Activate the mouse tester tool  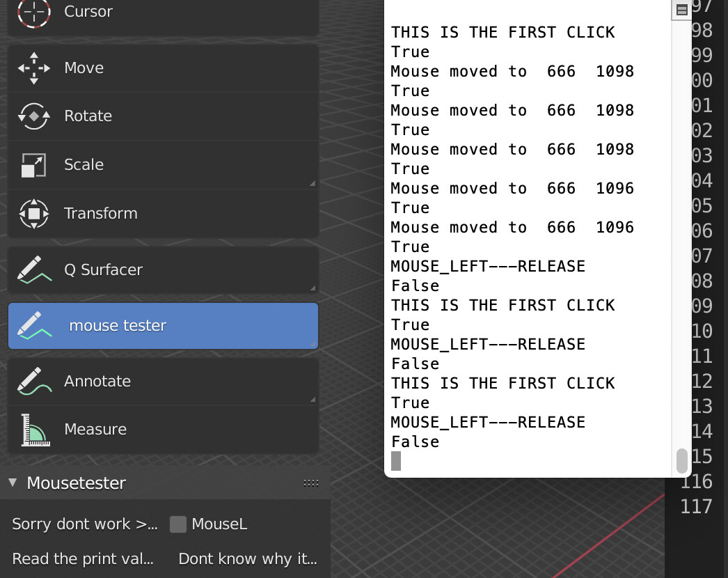[x=163, y=326]
